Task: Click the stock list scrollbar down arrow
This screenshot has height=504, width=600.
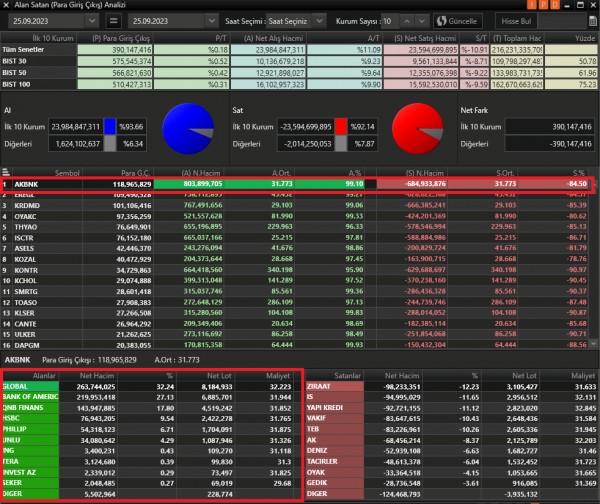Action: point(593,344)
